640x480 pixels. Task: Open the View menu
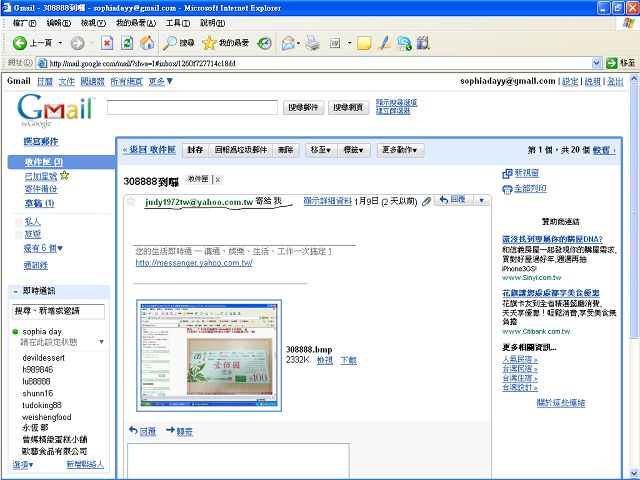pyautogui.click(x=93, y=23)
